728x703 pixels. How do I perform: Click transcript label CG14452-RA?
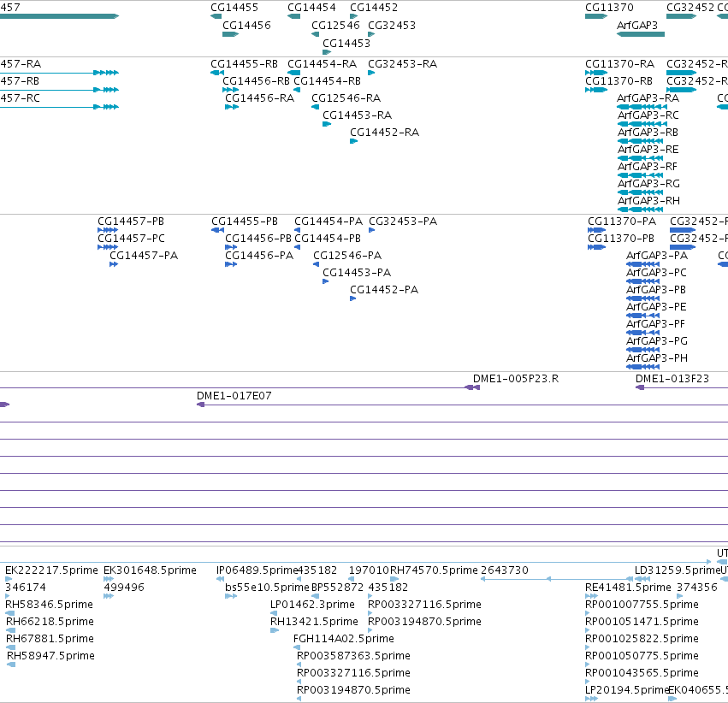click(384, 133)
